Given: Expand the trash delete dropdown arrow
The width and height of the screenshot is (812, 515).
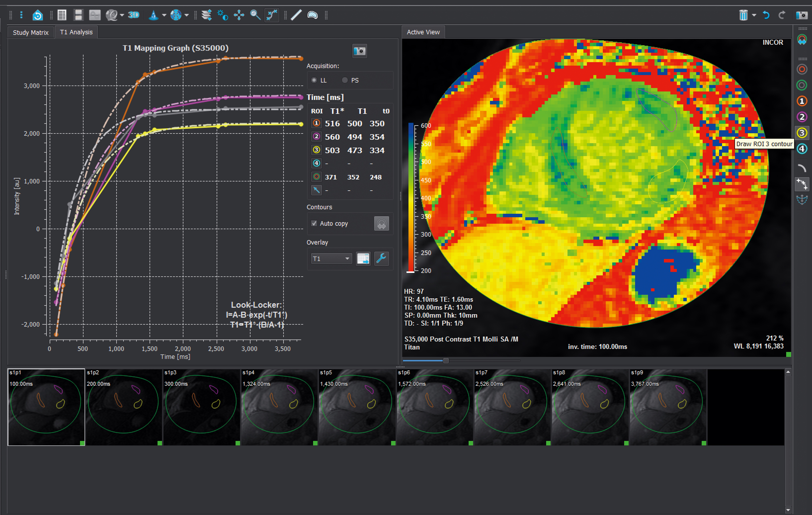Looking at the screenshot, I should pos(754,15).
